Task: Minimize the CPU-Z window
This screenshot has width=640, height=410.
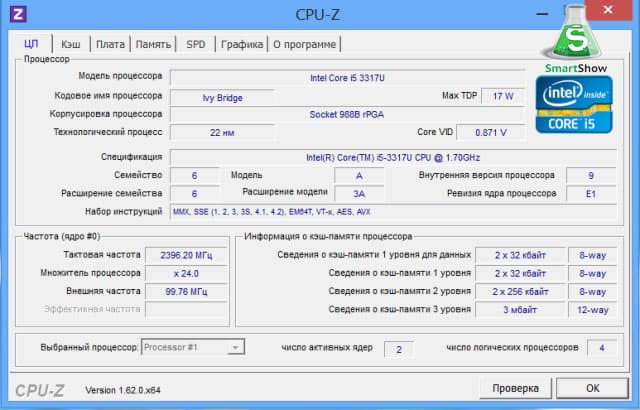Action: 542,13
